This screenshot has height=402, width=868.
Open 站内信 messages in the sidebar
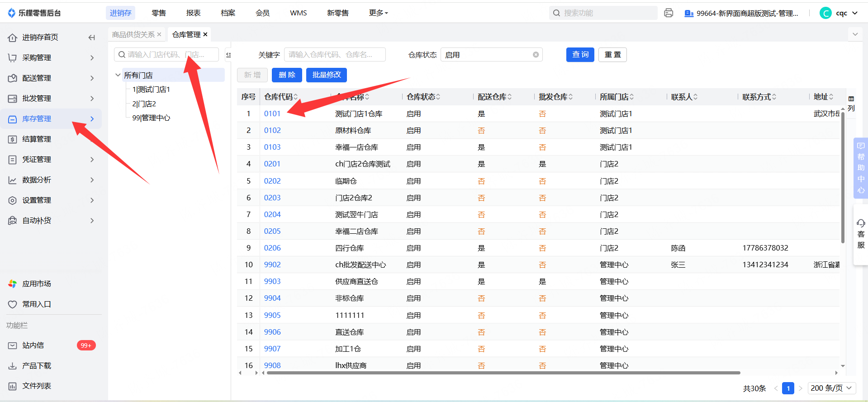point(33,345)
